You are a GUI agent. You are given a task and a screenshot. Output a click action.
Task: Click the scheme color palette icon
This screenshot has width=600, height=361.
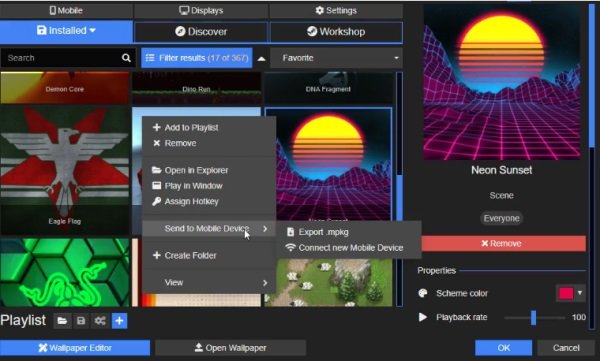click(423, 293)
